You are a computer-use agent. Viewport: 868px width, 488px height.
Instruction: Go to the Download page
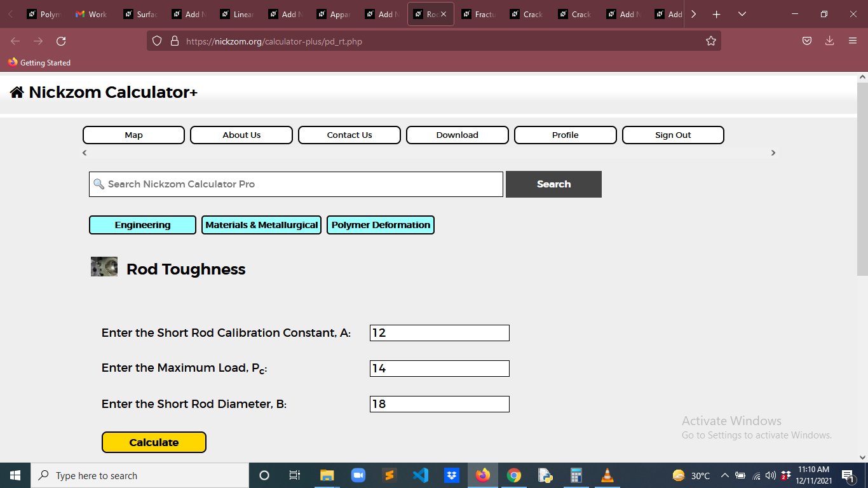click(x=458, y=135)
